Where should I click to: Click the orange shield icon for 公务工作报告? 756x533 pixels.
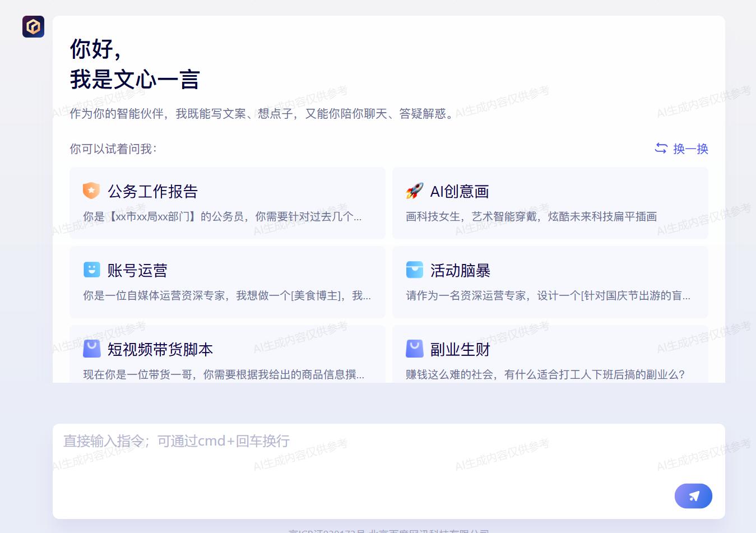point(91,191)
